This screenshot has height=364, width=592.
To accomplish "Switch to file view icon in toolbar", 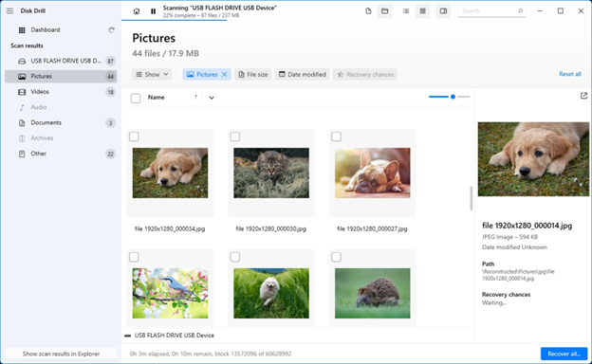I will tap(368, 11).
